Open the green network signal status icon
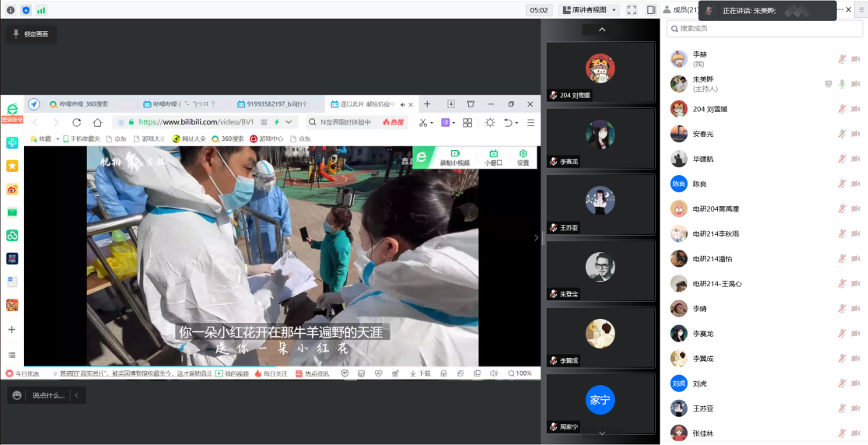 coord(41,10)
